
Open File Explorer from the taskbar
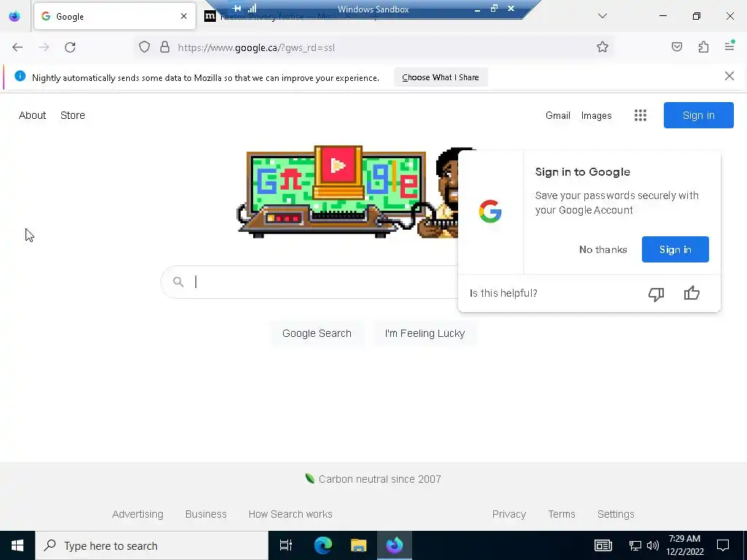358,545
